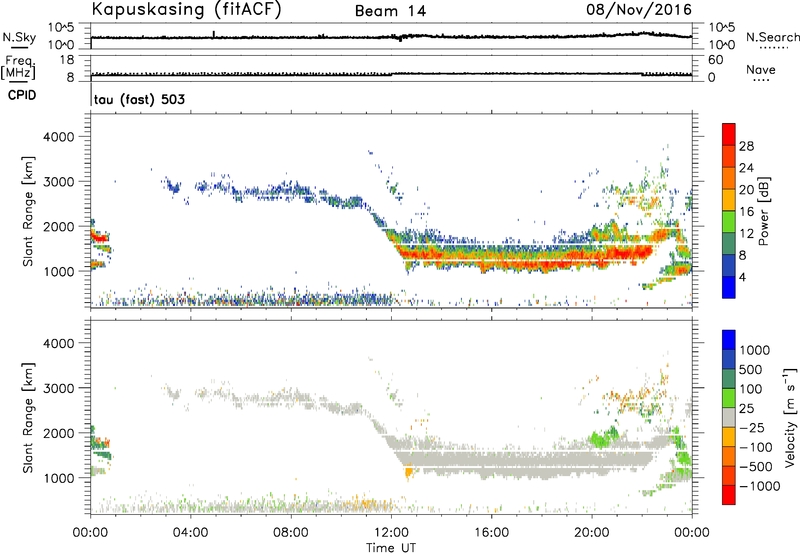Click the red bottom of the velocity colorbar
Screen dimensions: 800x554
[x=729, y=495]
